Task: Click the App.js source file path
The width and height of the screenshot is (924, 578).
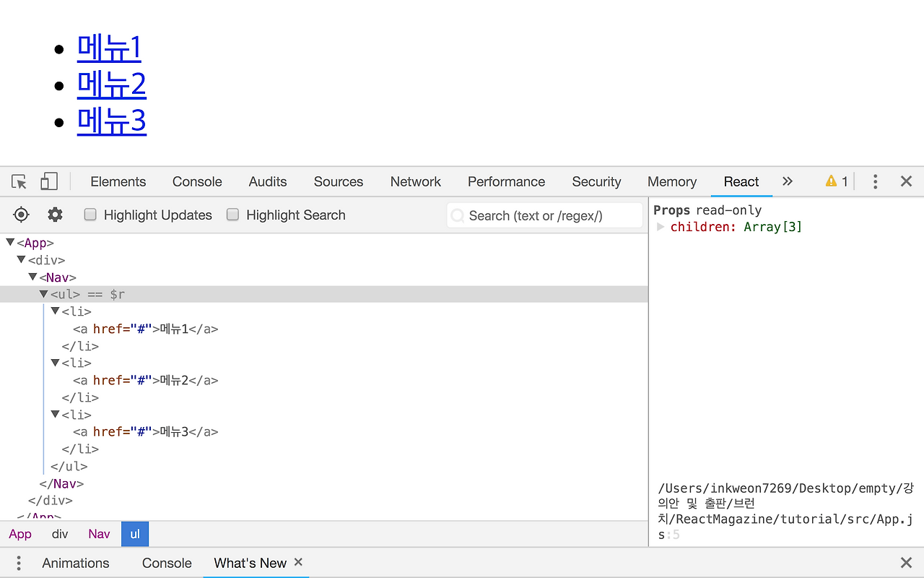Action: point(786,512)
